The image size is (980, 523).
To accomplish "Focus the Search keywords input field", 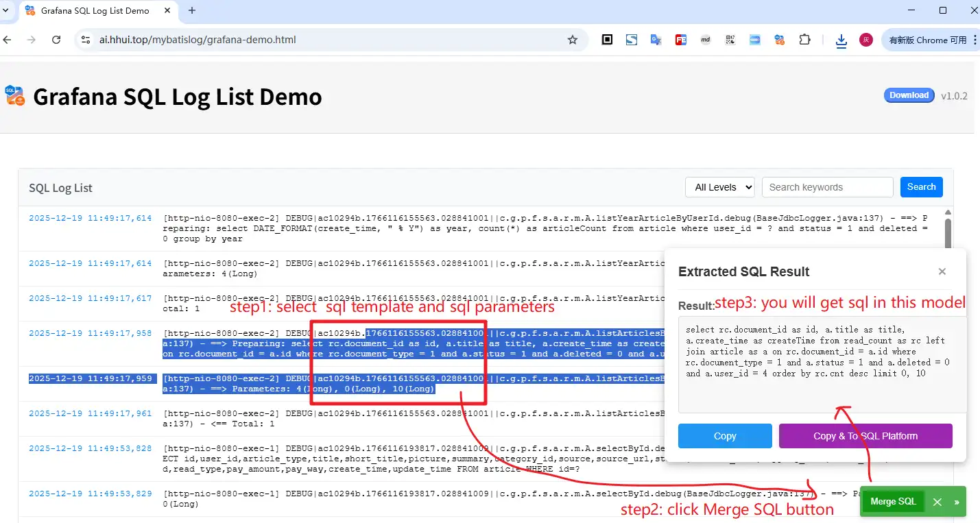I will [x=827, y=187].
